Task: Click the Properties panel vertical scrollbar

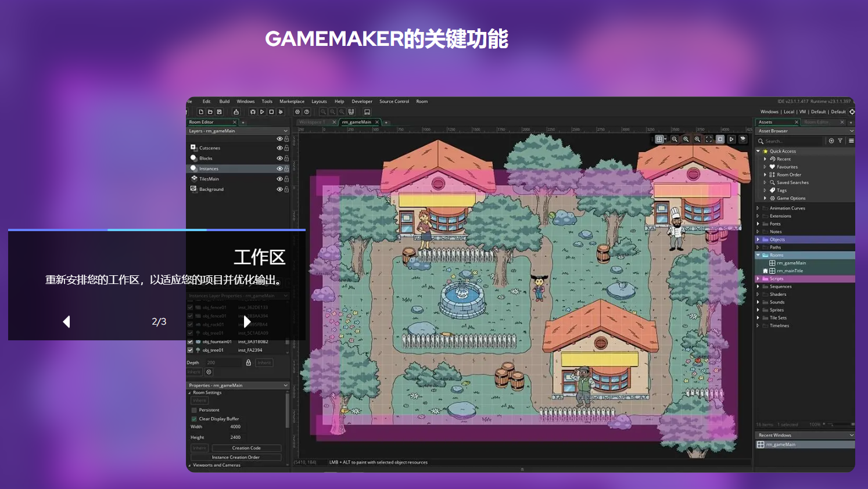Action: 287,410
